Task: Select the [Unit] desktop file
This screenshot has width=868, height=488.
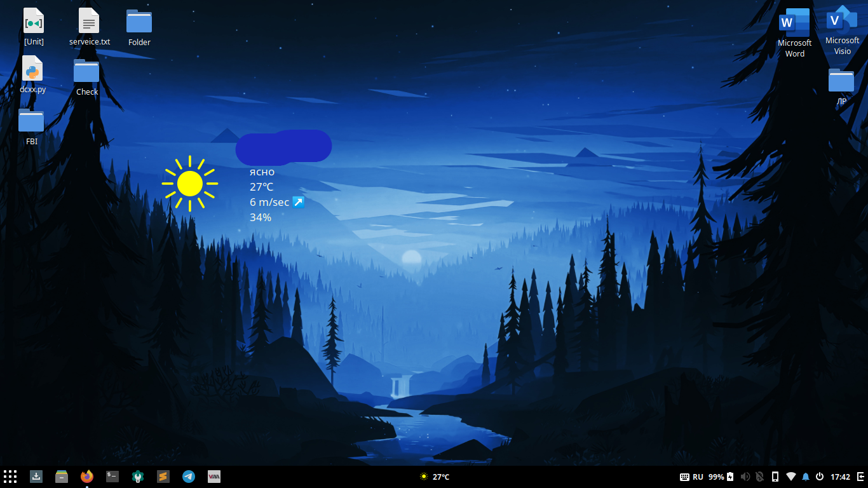Action: (x=34, y=27)
